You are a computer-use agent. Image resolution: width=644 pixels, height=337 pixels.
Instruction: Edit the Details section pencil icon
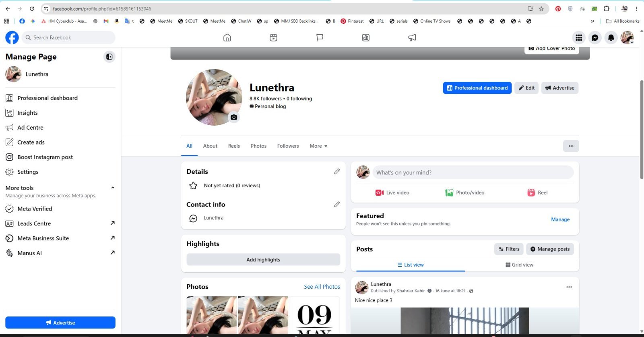337,172
